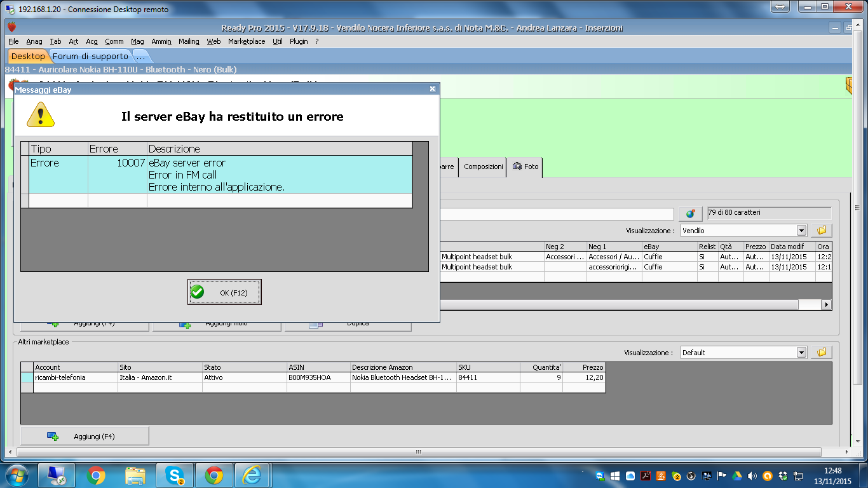Click the TeamViewer tray icon

click(x=600, y=476)
